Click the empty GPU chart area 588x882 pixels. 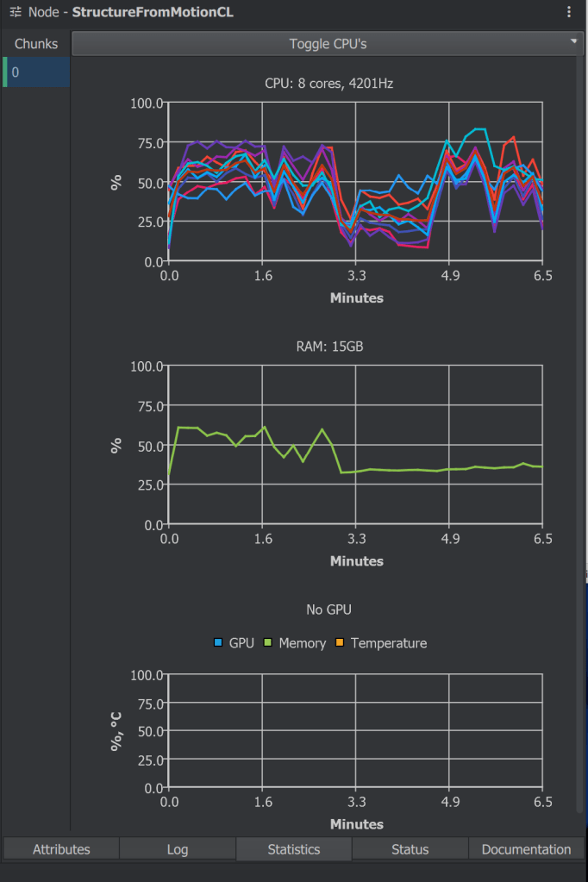[355, 731]
